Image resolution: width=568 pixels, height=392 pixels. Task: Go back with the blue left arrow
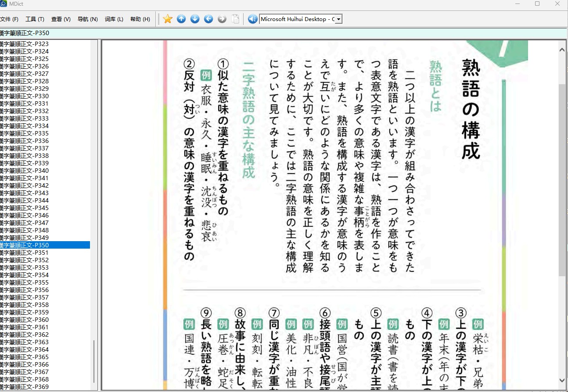point(209,19)
